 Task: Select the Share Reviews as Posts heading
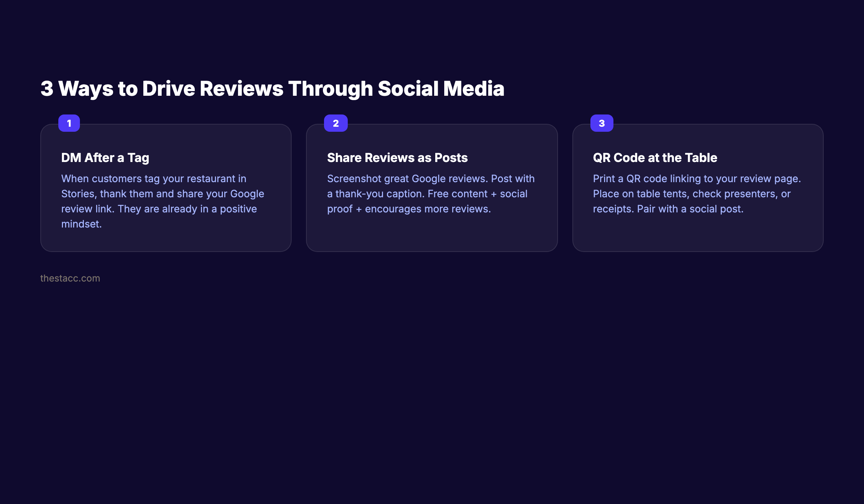point(397,158)
